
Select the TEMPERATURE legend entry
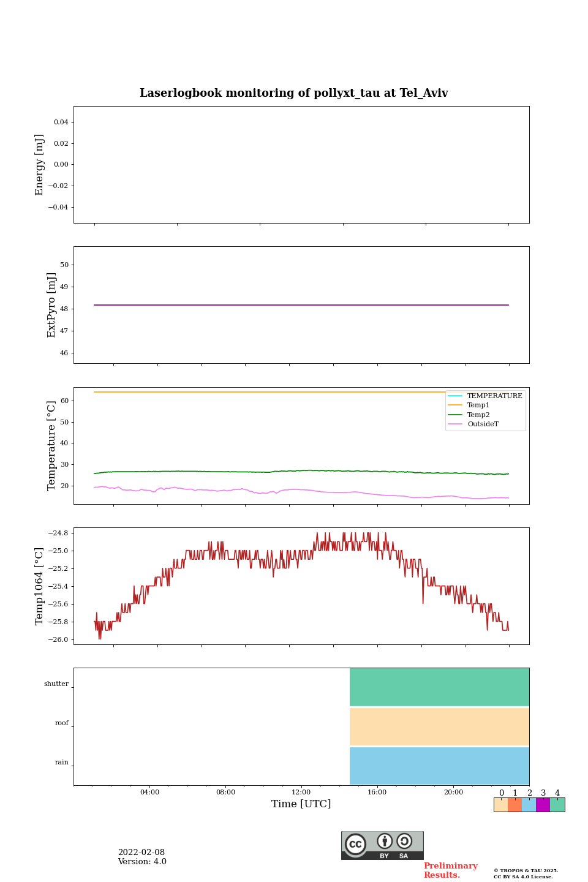485,396
